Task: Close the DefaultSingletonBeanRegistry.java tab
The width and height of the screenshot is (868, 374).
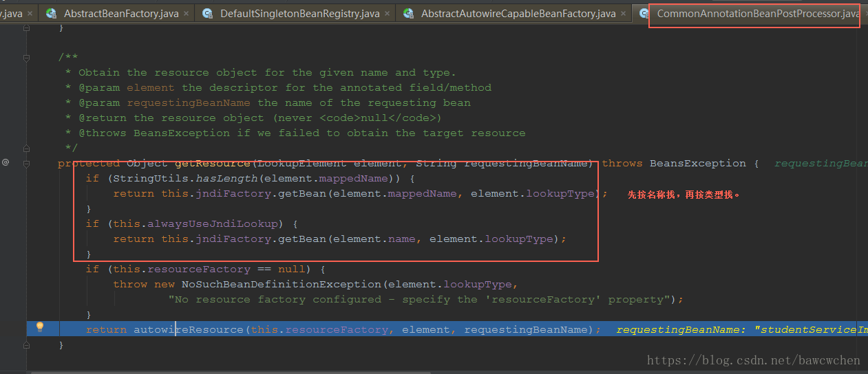Action: pyautogui.click(x=388, y=13)
